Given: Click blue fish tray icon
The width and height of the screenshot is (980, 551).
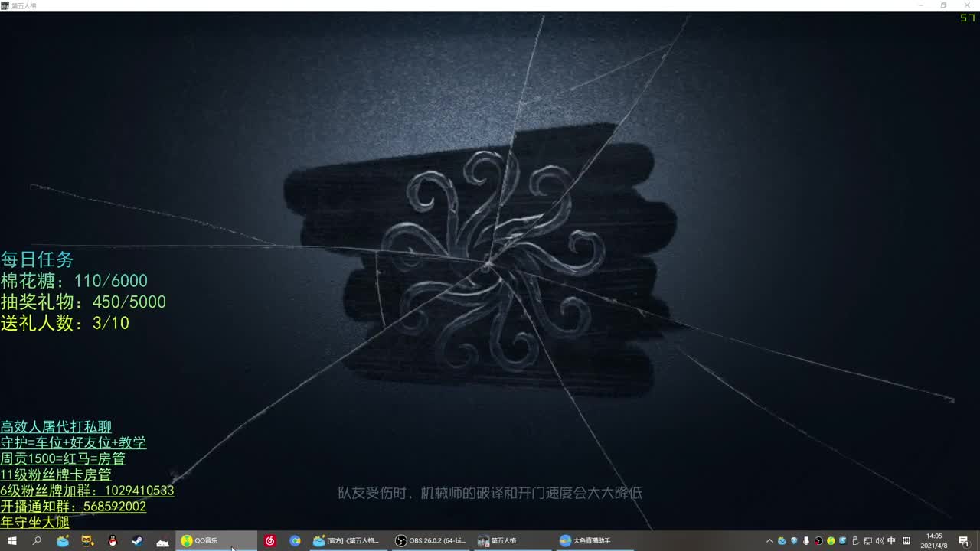Looking at the screenshot, I should point(782,541).
